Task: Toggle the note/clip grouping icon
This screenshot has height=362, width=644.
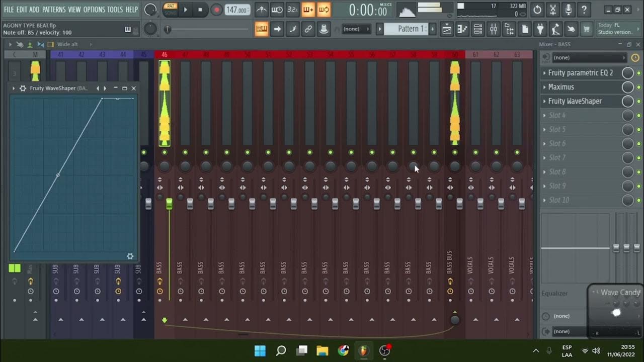Action: coord(292,29)
